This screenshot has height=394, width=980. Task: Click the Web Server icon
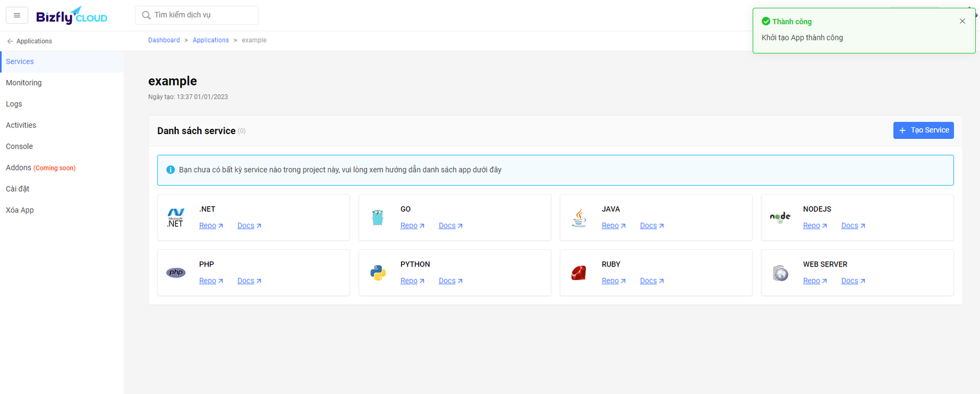pyautogui.click(x=780, y=273)
